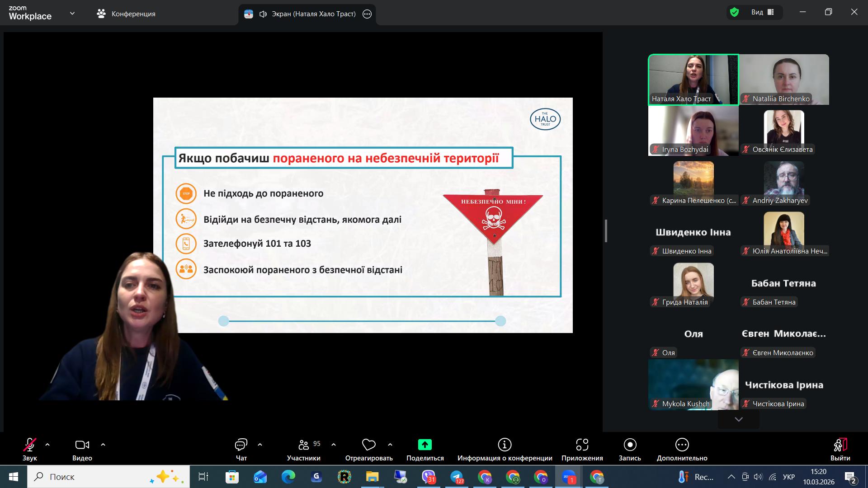Open the Apps icon

(x=582, y=445)
